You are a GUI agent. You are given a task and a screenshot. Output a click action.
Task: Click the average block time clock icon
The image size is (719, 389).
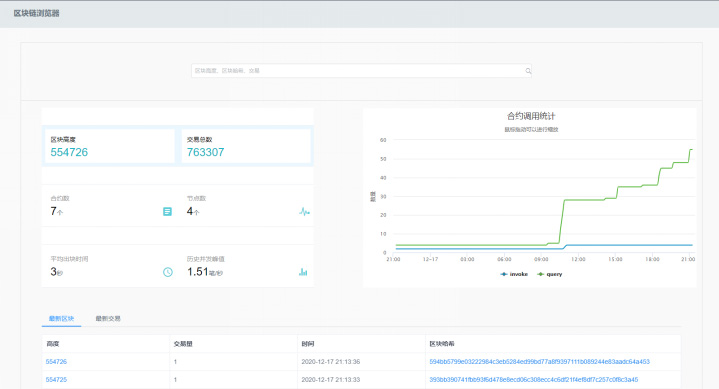(168, 272)
